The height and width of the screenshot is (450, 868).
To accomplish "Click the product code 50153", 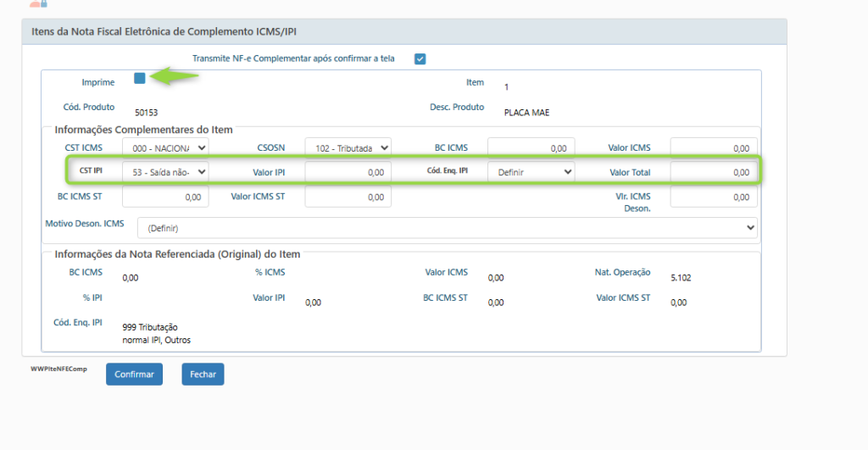I will click(147, 112).
